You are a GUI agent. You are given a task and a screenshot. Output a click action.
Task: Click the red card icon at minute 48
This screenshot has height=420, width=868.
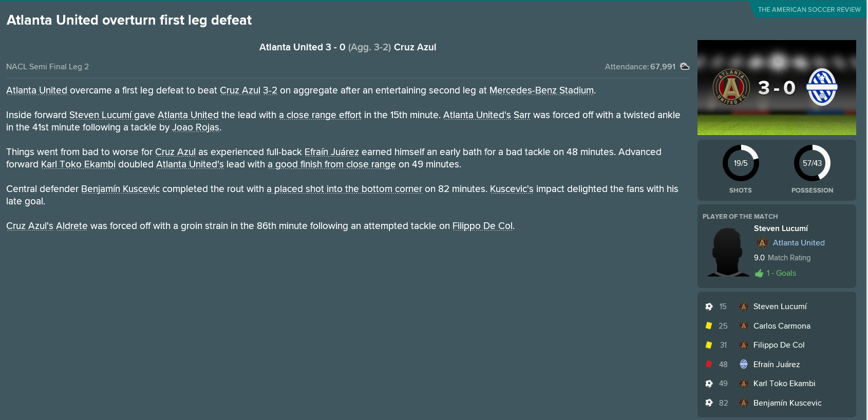pos(709,364)
